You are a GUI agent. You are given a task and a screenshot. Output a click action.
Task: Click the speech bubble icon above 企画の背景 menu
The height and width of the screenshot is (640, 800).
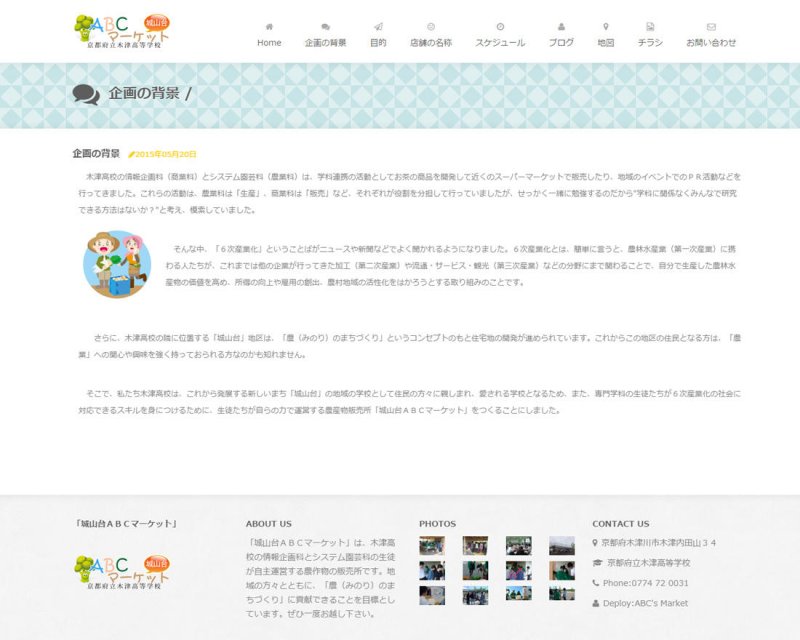click(x=326, y=27)
